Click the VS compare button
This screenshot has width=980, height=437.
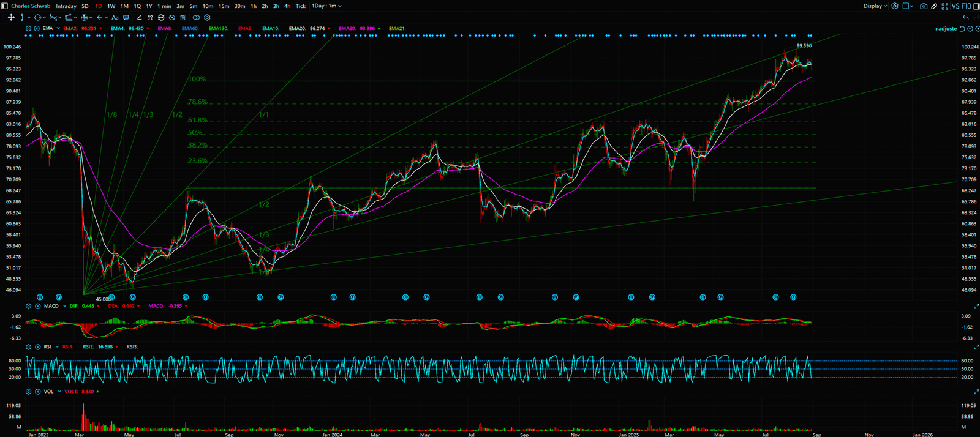pyautogui.click(x=956, y=6)
